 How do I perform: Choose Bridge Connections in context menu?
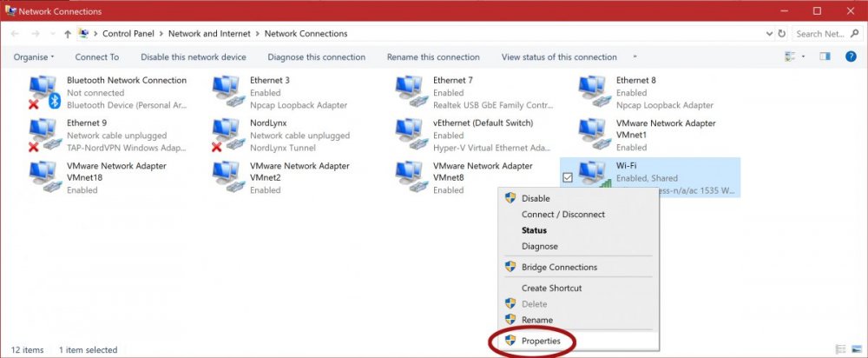[x=579, y=267]
